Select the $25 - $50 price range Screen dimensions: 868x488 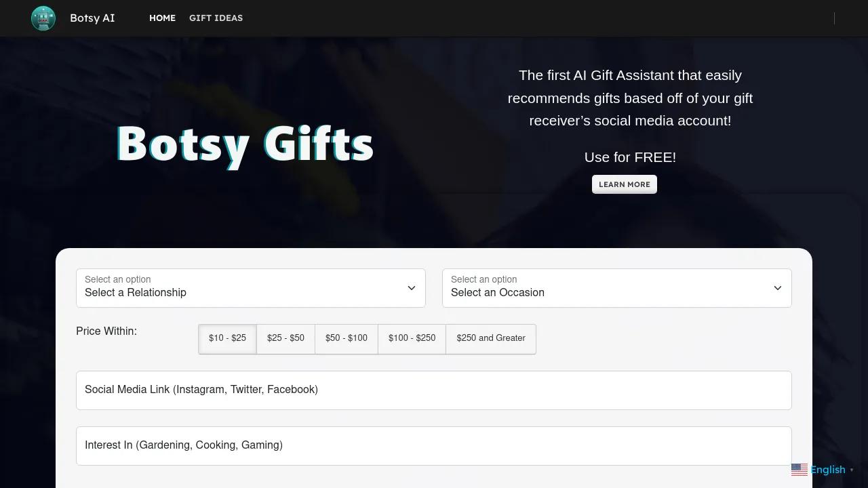point(285,338)
